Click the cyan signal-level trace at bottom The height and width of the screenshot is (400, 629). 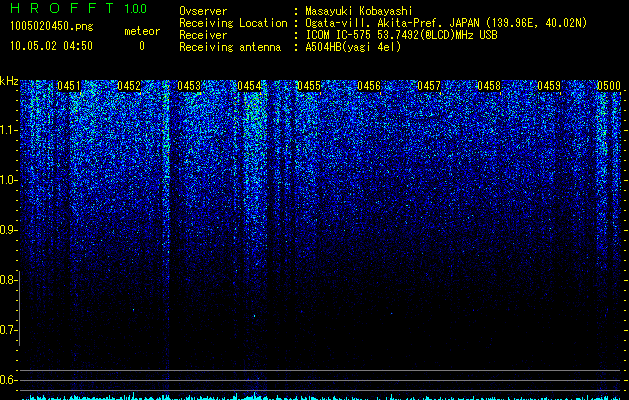(x=321, y=398)
